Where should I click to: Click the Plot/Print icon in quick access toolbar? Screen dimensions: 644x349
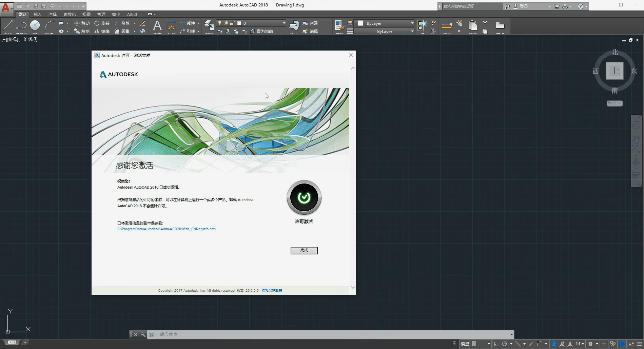(52, 6)
